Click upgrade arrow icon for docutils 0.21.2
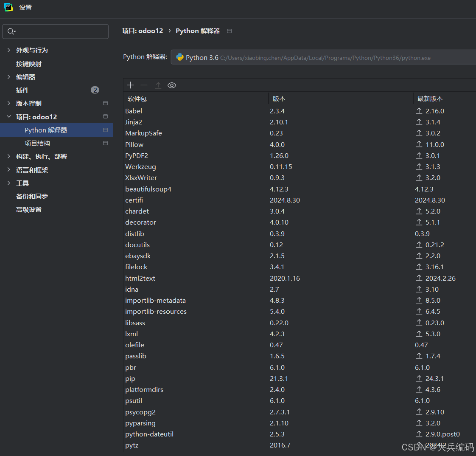Image resolution: width=476 pixels, height=456 pixels. 419,245
